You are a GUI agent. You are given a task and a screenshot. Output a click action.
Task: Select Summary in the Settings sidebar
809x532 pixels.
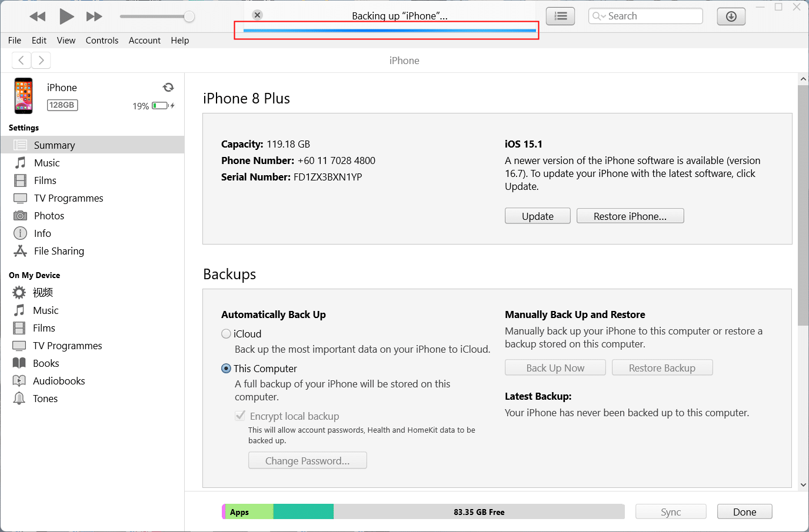tap(92, 145)
